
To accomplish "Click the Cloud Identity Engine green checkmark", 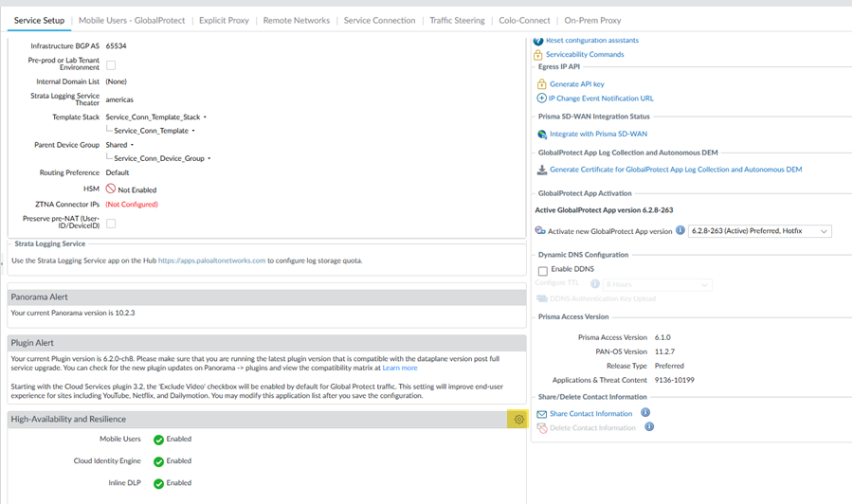I will [159, 461].
